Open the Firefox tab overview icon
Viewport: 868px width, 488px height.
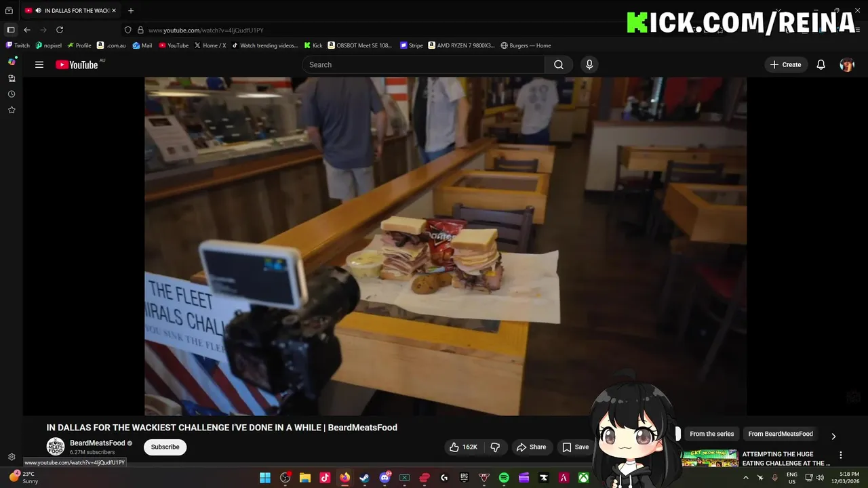point(9,11)
